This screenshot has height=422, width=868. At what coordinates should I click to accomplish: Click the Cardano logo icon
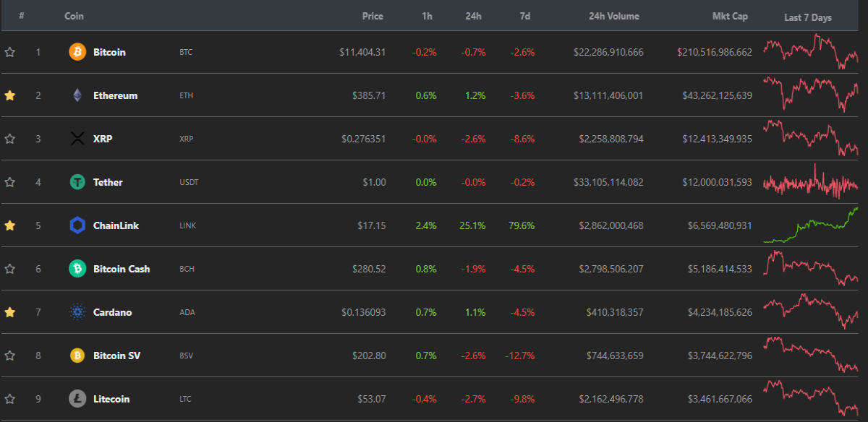tap(77, 312)
